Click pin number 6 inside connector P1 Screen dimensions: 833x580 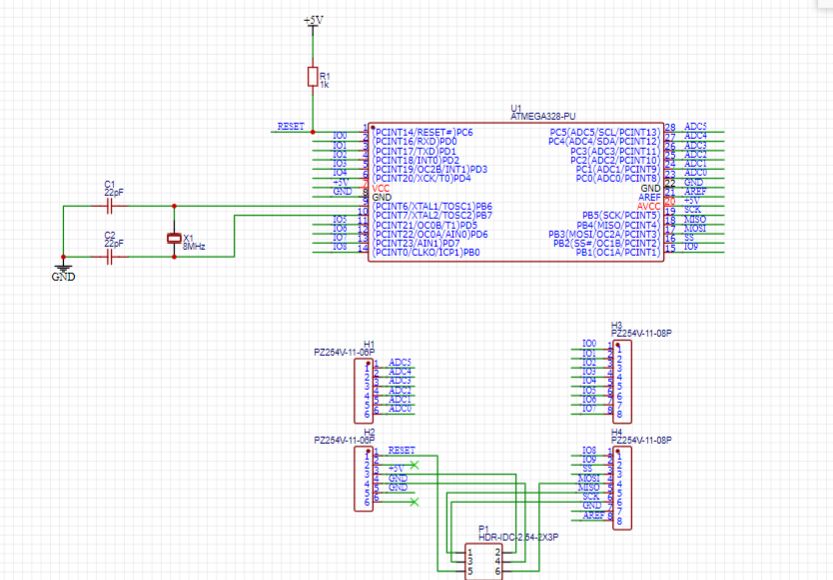(x=498, y=572)
